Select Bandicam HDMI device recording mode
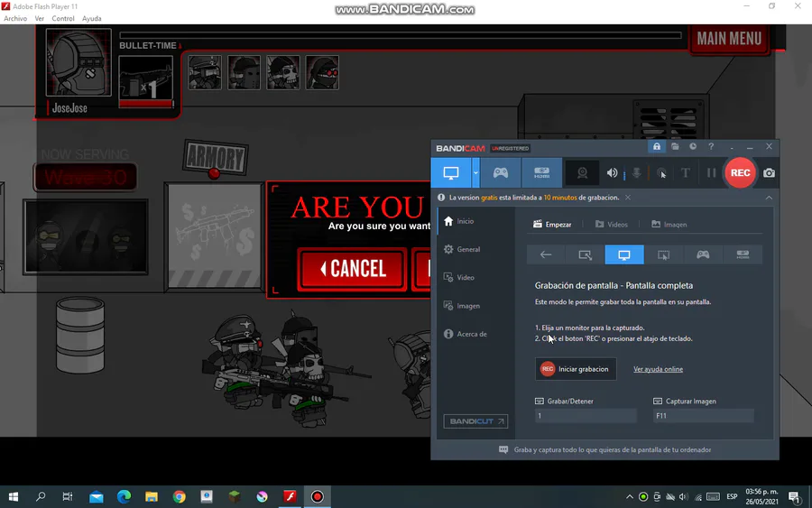This screenshot has width=812, height=508. (x=541, y=173)
